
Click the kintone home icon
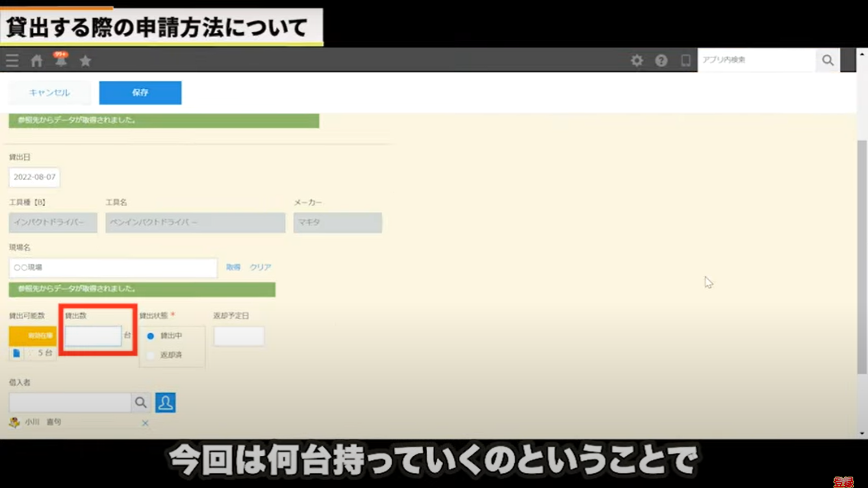(x=36, y=60)
